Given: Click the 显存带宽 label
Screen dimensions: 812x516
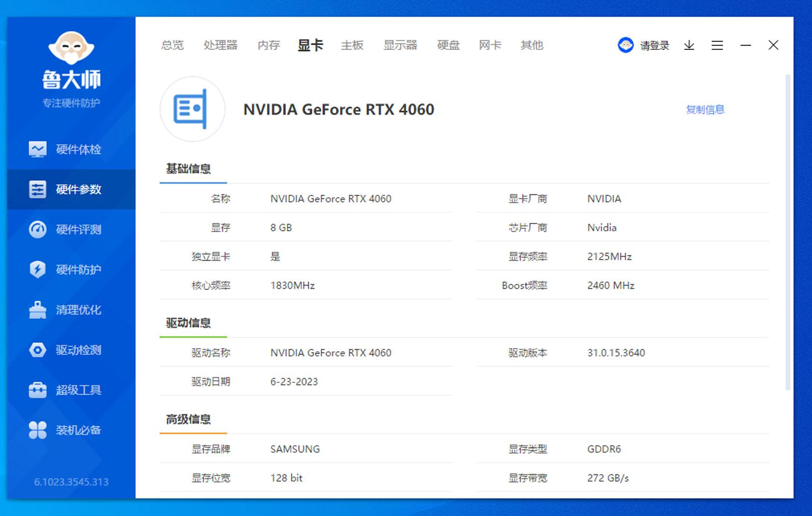Looking at the screenshot, I should 528,478.
